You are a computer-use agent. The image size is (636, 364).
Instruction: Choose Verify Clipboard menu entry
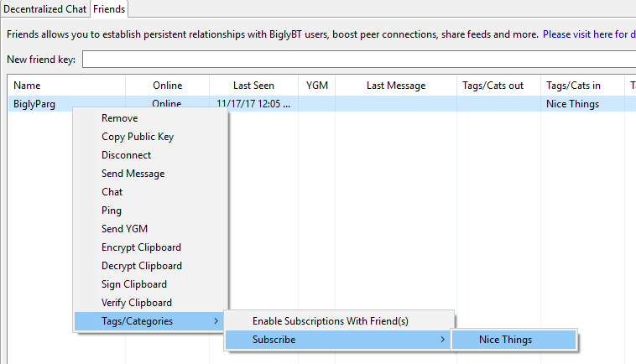point(150,303)
